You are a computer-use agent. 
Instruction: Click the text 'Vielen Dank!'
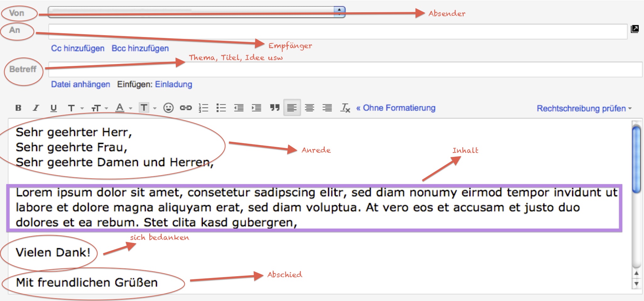click(x=53, y=252)
